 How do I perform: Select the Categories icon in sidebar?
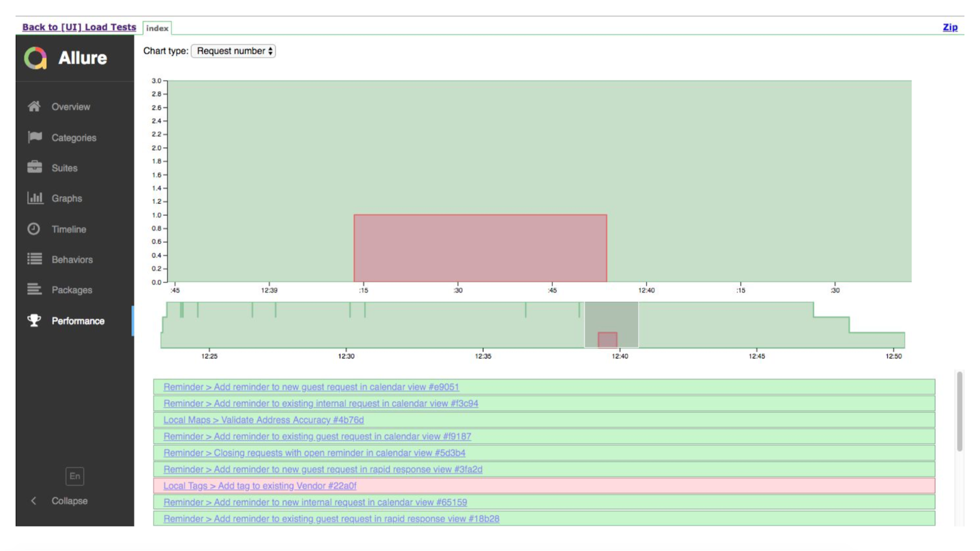coord(35,137)
